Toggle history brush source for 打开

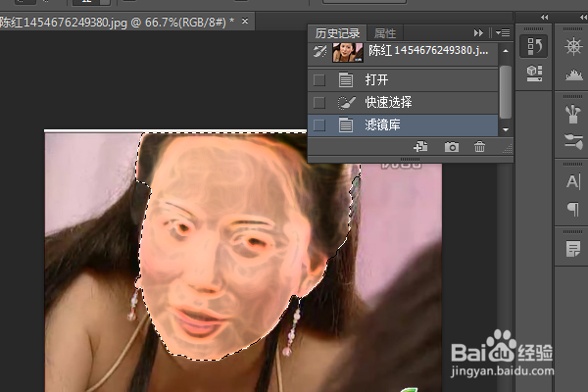tap(319, 80)
